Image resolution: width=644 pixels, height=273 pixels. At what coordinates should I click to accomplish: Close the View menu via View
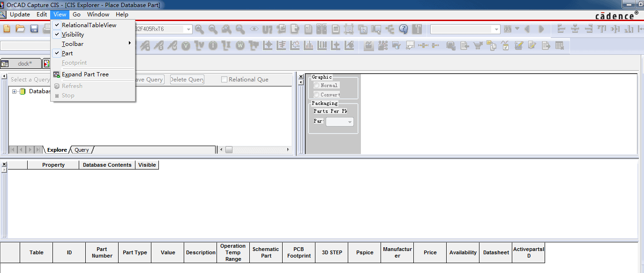click(x=60, y=15)
